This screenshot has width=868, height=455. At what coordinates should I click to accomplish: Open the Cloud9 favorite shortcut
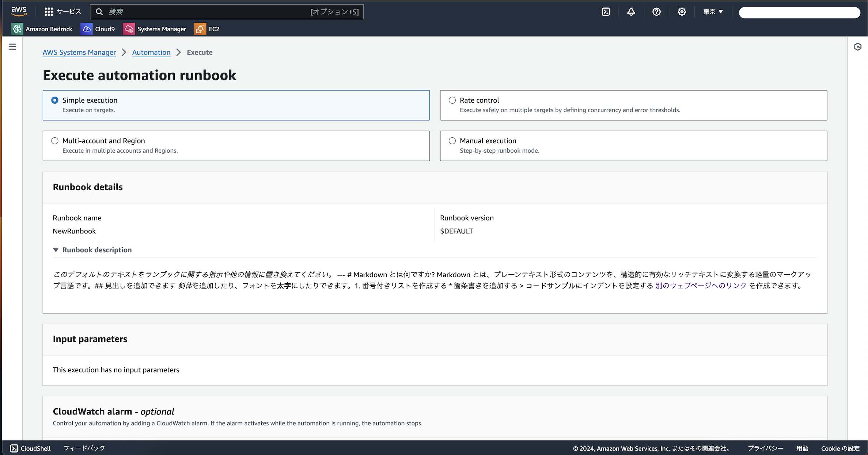[x=98, y=29]
